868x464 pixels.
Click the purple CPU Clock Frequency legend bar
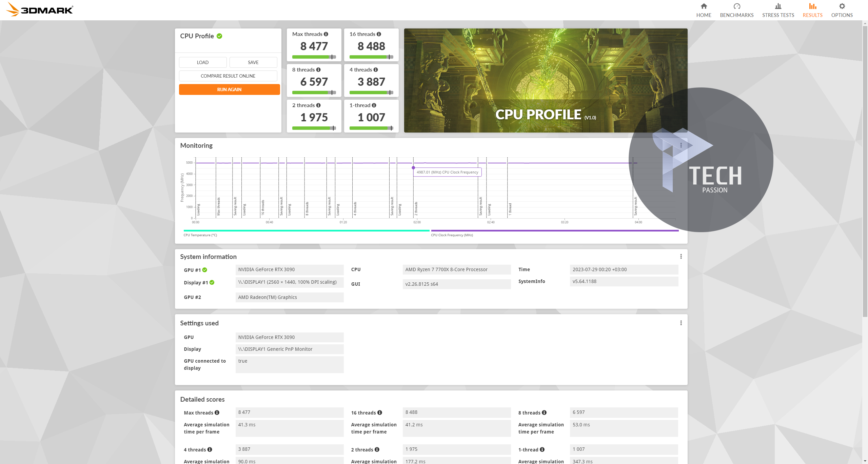click(x=554, y=230)
